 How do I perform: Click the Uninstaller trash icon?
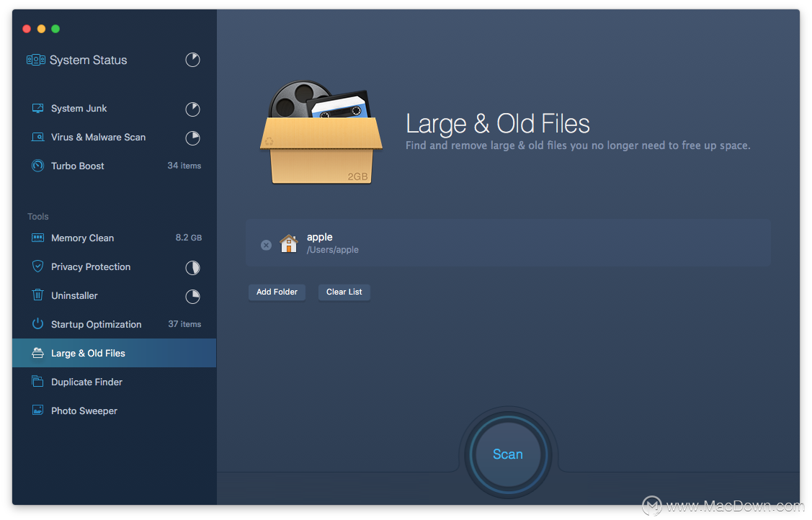[x=37, y=295]
